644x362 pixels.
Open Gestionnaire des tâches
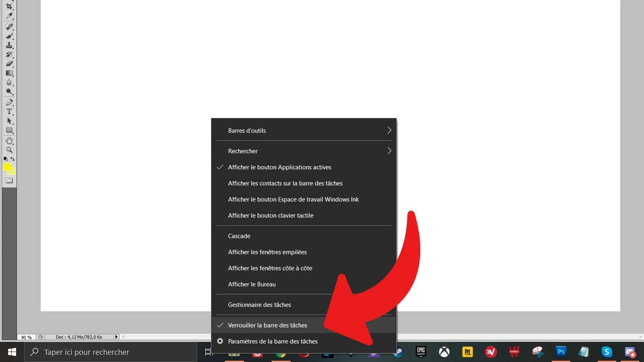point(259,305)
